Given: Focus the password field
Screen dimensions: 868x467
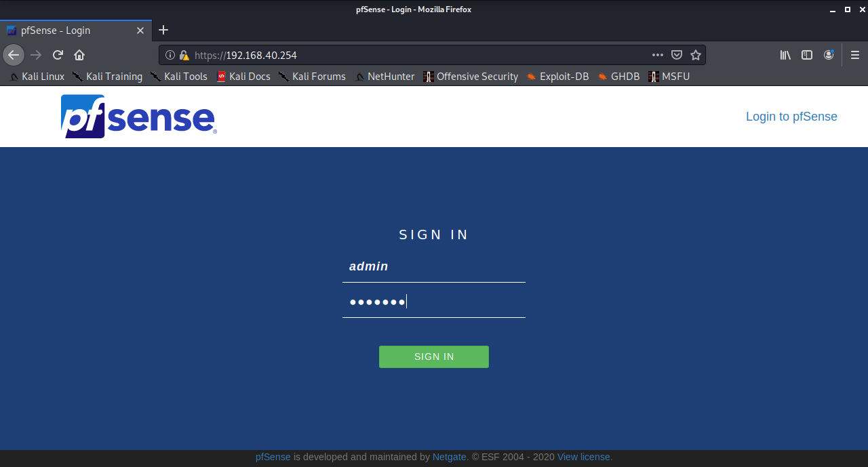Looking at the screenshot, I should [x=434, y=302].
